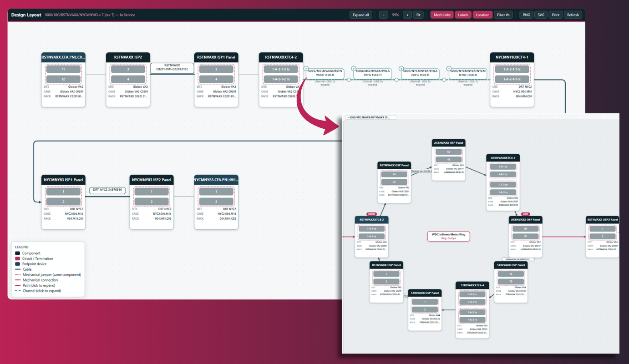
Task: Select port 1-A-2-1-2 rx on RSTNVAXXXTC4-2
Action: pos(281,79)
